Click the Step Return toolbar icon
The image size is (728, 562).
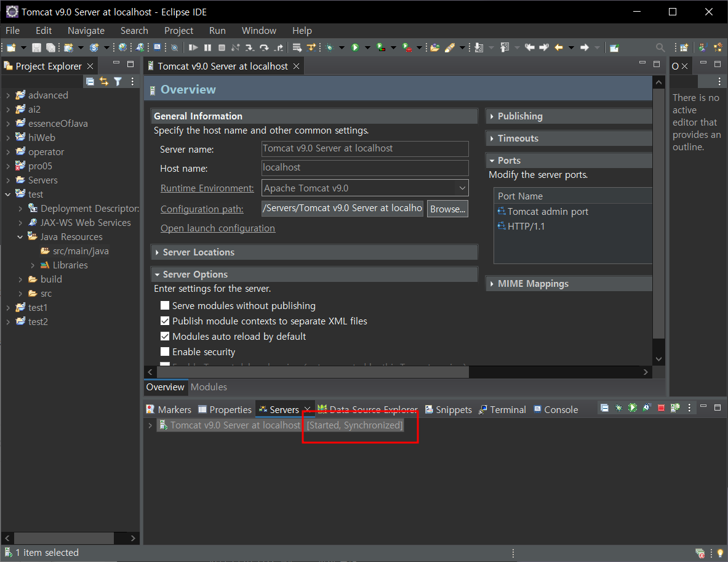click(x=279, y=47)
